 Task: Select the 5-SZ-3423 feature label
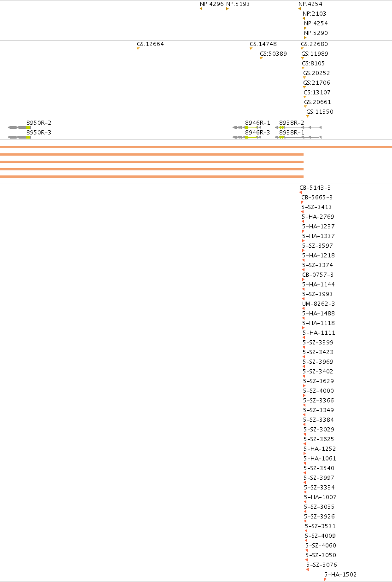click(x=318, y=352)
